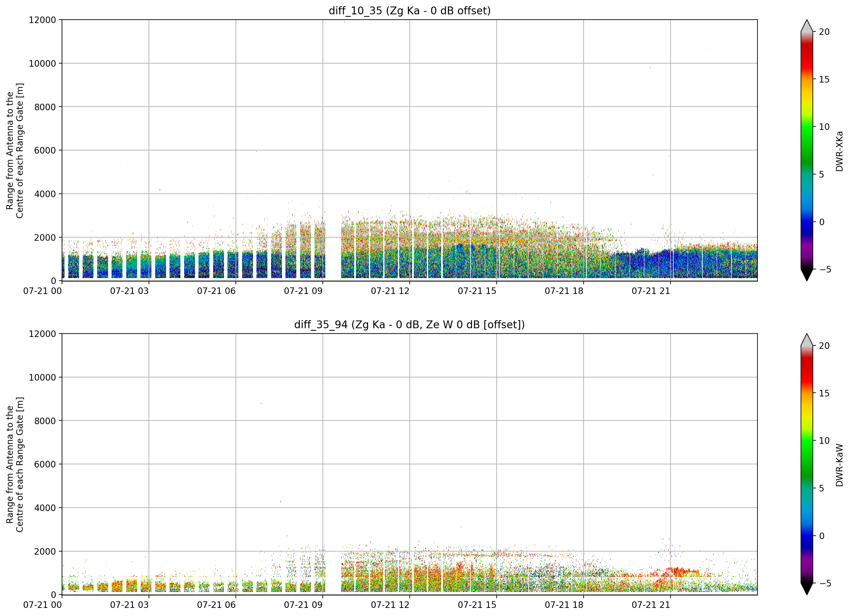850x616 pixels.
Task: Click "07-21 03" time label under bottom plot
Action: pos(129,605)
